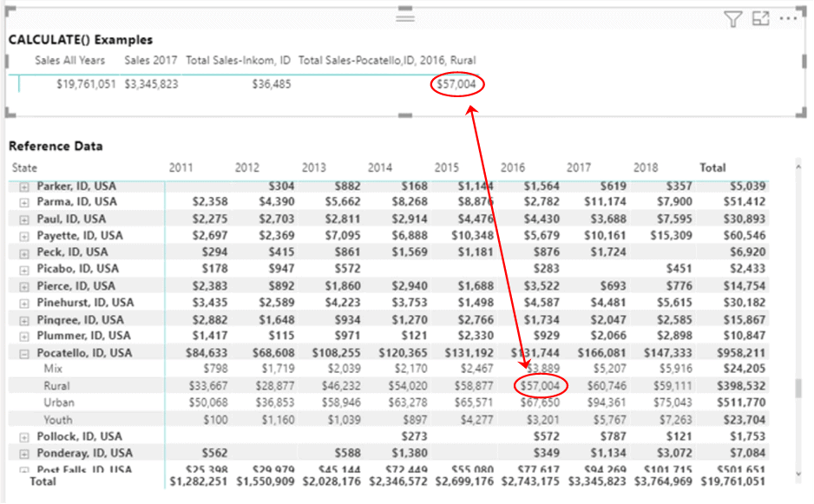Select the Mix row under Pocatello
This screenshot has width=814, height=504.
click(53, 369)
